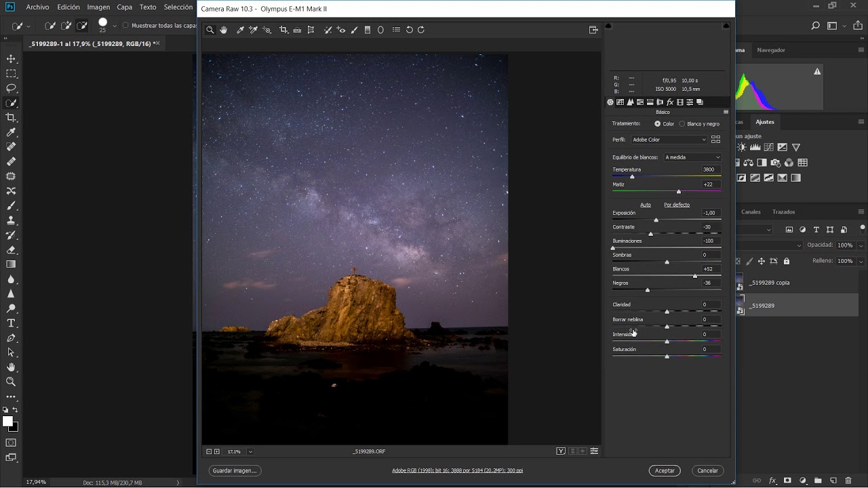
Task: Choose Blanco y negro treatment
Action: [682, 124]
